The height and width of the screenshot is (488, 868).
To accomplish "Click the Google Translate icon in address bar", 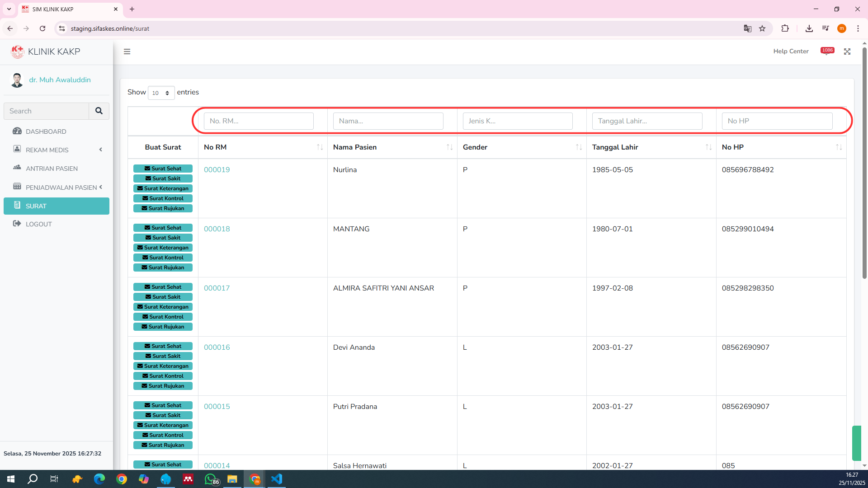I will (x=747, y=28).
